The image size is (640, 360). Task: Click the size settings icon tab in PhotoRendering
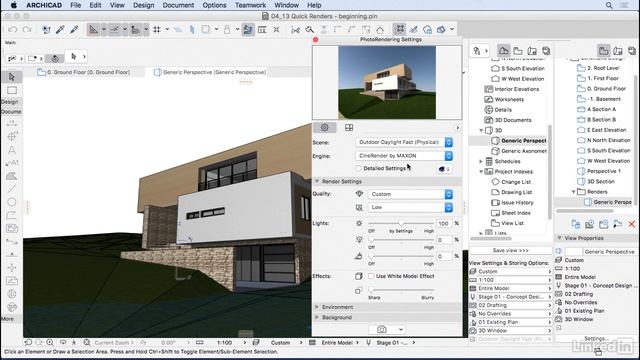pos(349,128)
